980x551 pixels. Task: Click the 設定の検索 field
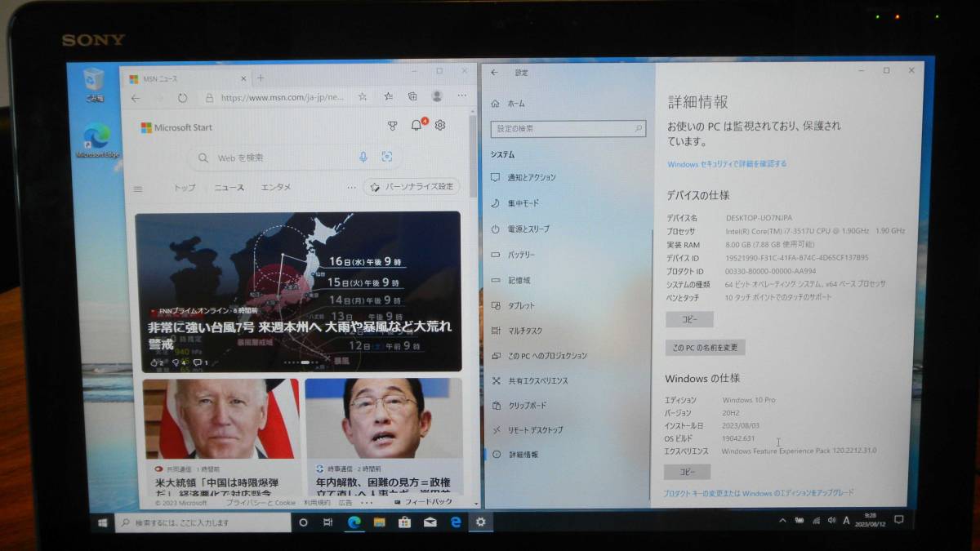[568, 129]
